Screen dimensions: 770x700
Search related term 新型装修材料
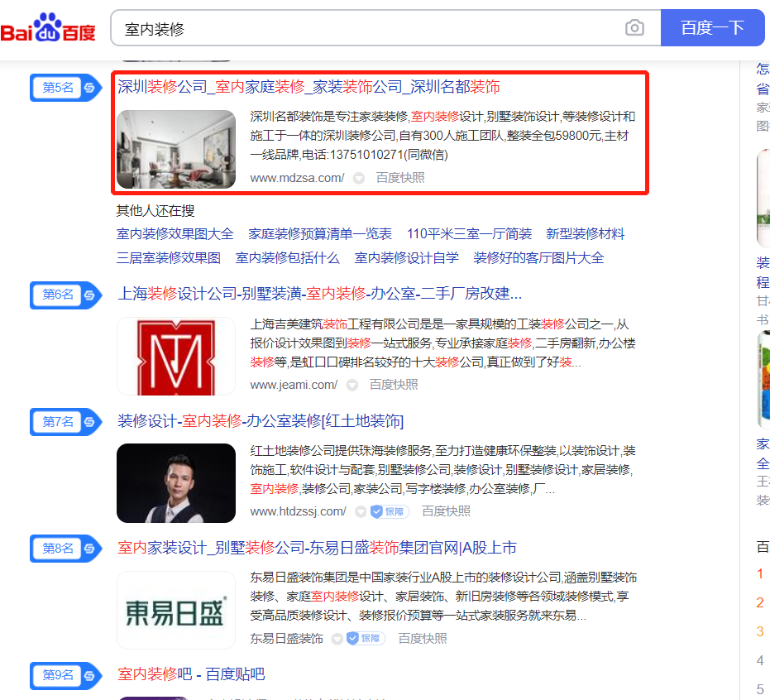point(586,234)
